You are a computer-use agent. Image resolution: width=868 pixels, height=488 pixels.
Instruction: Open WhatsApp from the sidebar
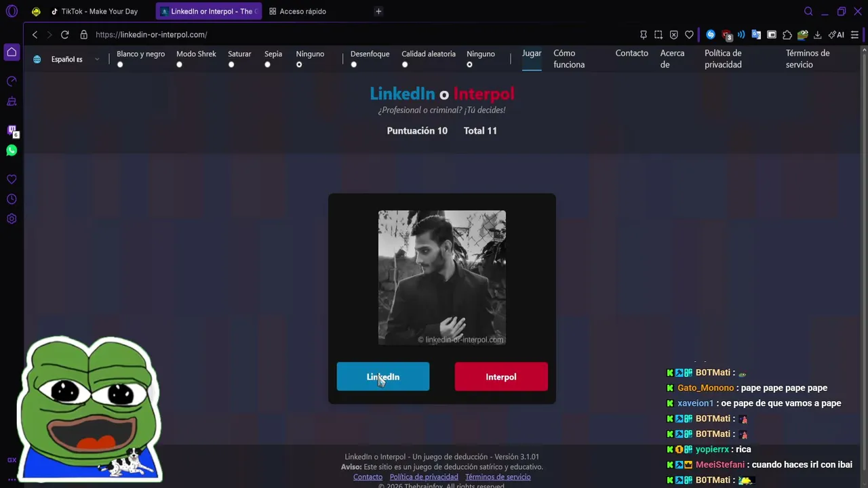(12, 150)
